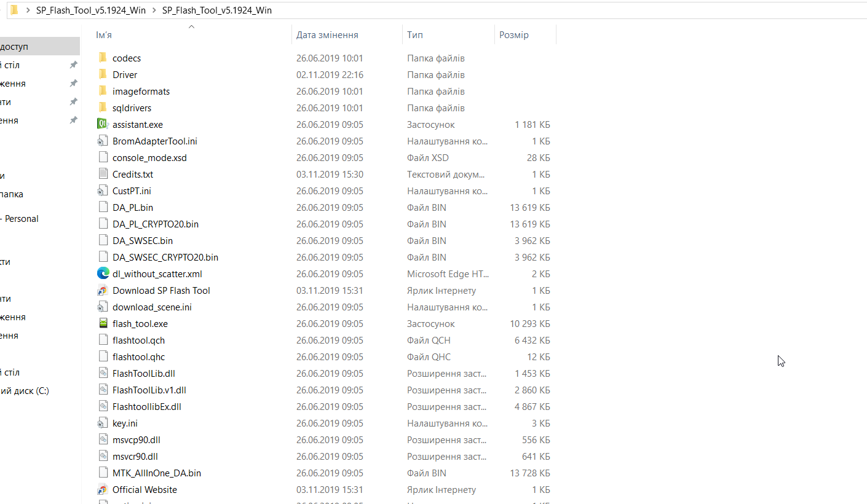Click the Edge icon of dl_without_scatter.xml
Viewport: 867px width, 504px height.
tap(103, 274)
